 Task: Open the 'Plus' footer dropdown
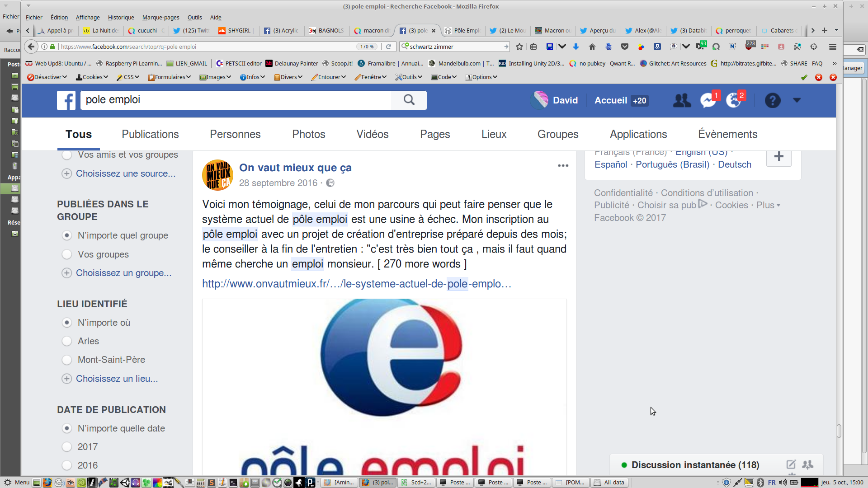tap(768, 205)
